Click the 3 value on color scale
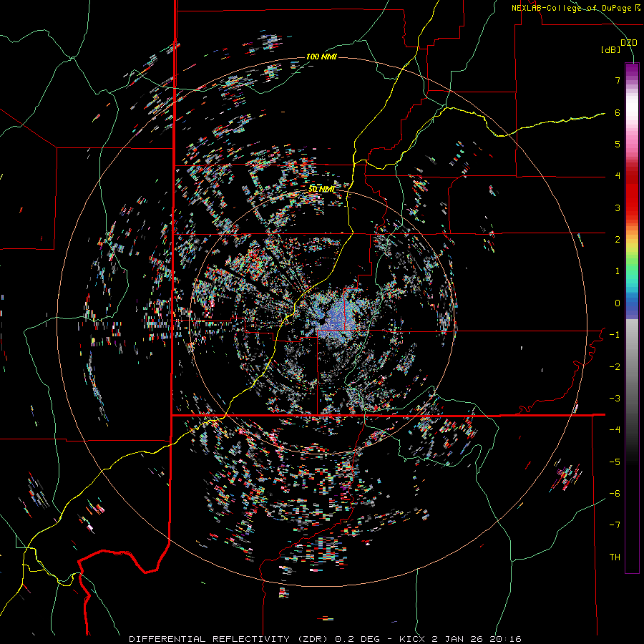 click(x=618, y=208)
